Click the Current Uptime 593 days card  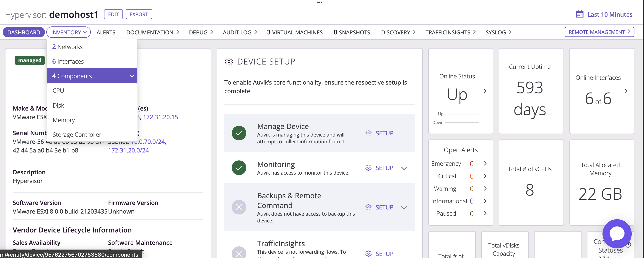click(x=531, y=91)
